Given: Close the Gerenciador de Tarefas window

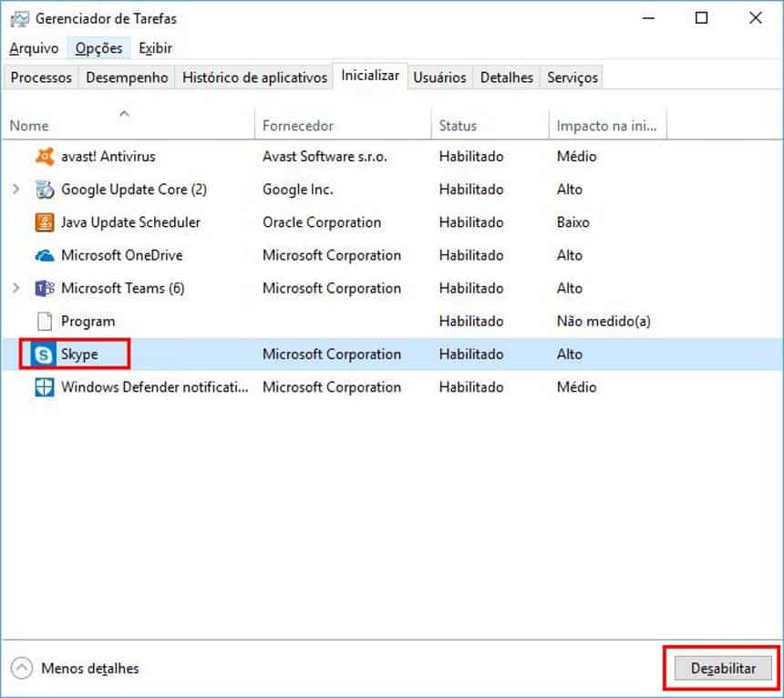Looking at the screenshot, I should (x=756, y=18).
